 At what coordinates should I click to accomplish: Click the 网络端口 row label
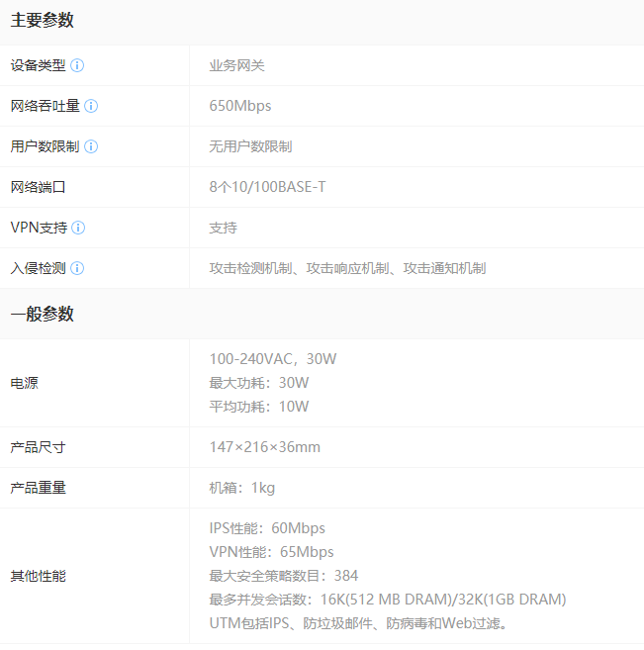click(x=38, y=187)
